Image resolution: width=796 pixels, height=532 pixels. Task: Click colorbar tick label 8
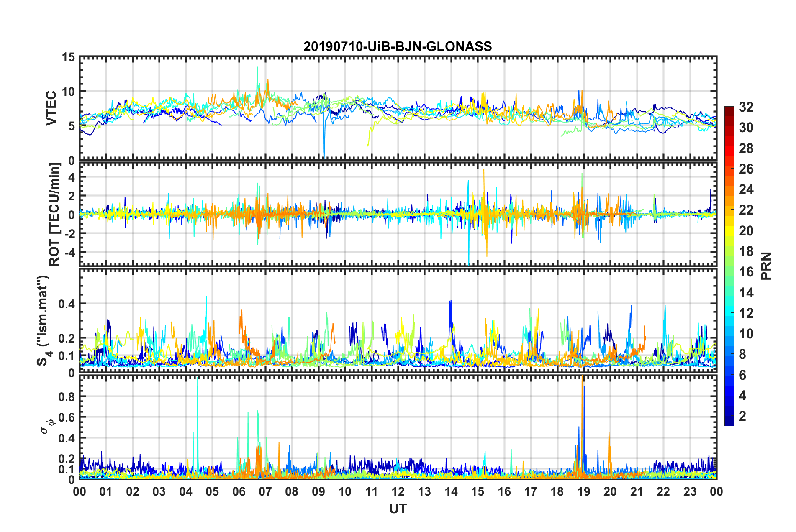[742, 354]
